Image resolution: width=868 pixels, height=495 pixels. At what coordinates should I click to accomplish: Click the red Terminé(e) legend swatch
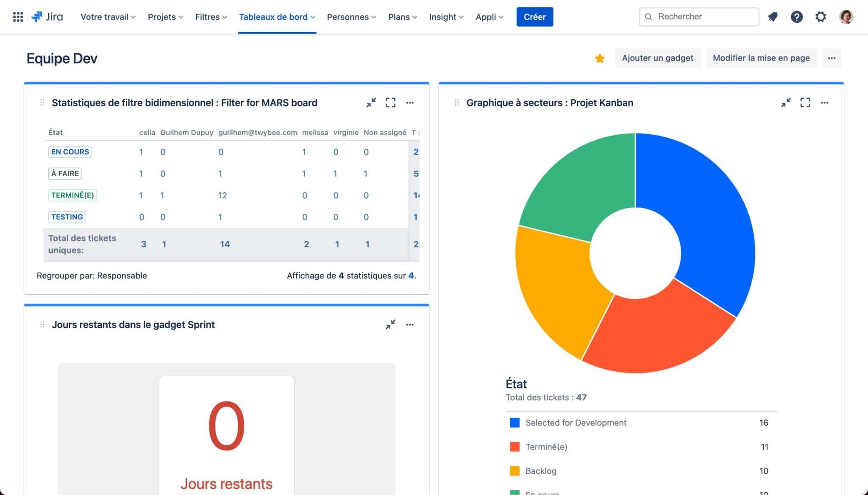[515, 447]
